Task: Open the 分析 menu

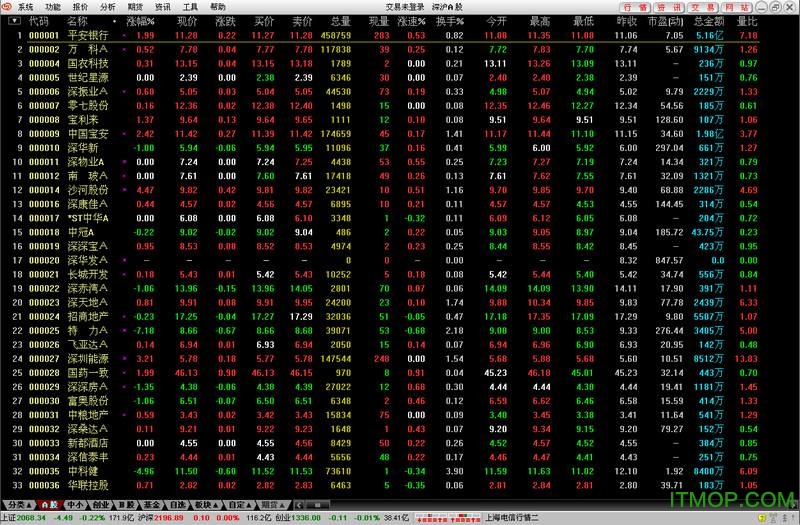Action: [x=107, y=6]
